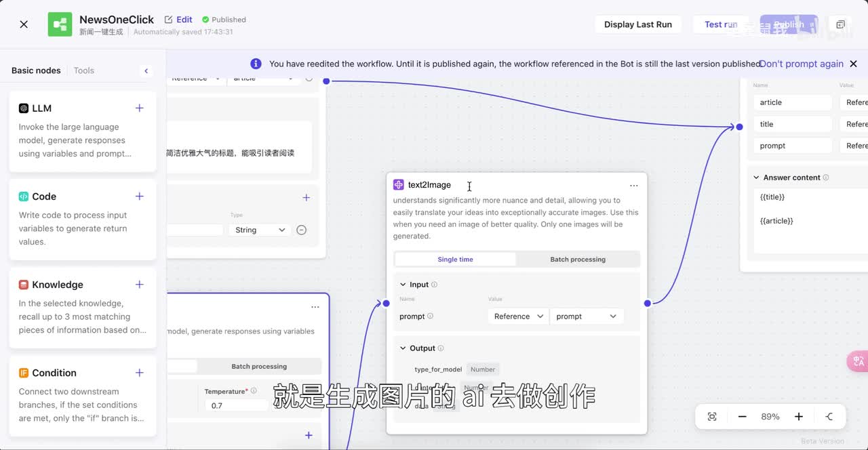
Task: Click the fit-to-view canvas icon
Action: [712, 417]
